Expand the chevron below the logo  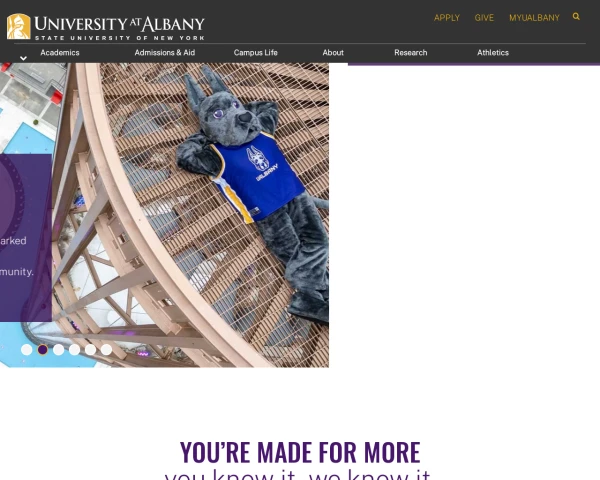[23, 58]
